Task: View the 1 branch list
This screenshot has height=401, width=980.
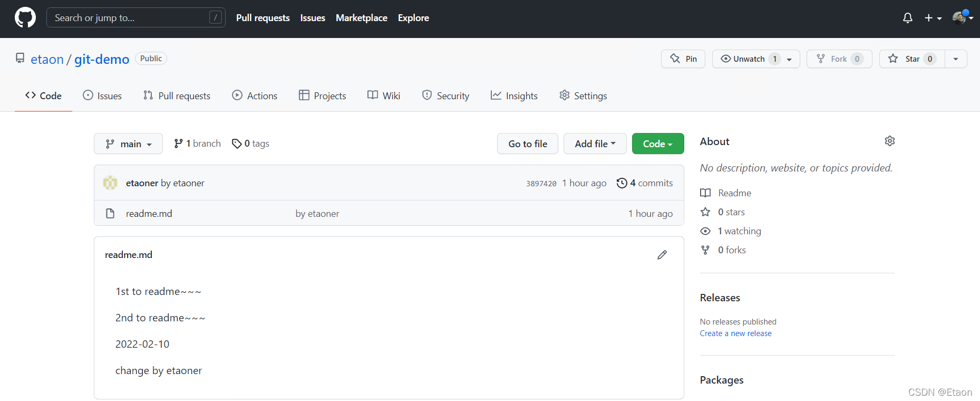Action: click(197, 144)
